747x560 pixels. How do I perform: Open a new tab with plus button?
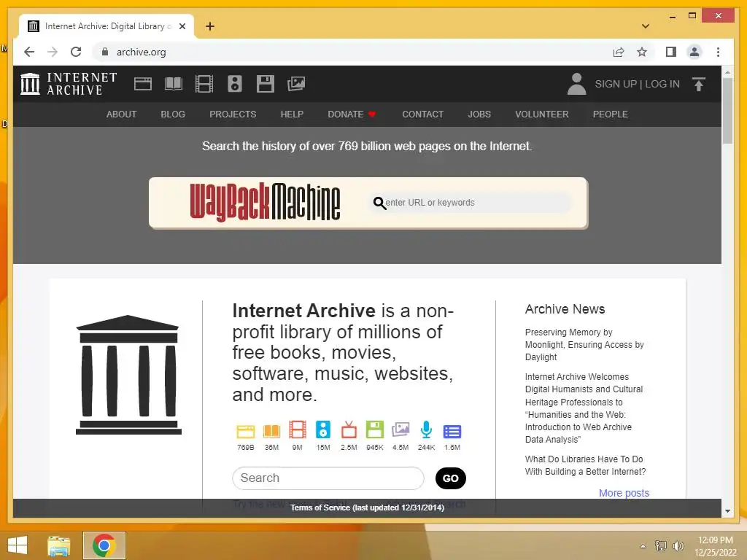pyautogui.click(x=209, y=26)
